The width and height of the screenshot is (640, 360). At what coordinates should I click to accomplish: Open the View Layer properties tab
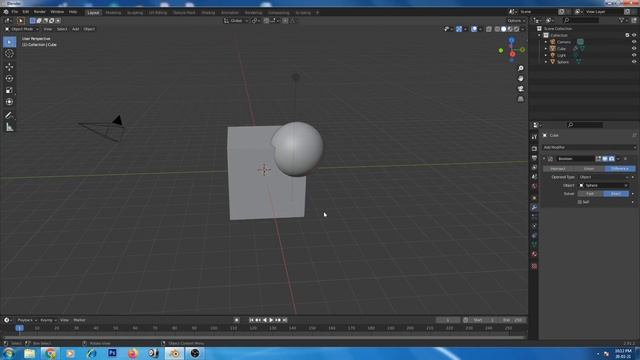tap(534, 167)
